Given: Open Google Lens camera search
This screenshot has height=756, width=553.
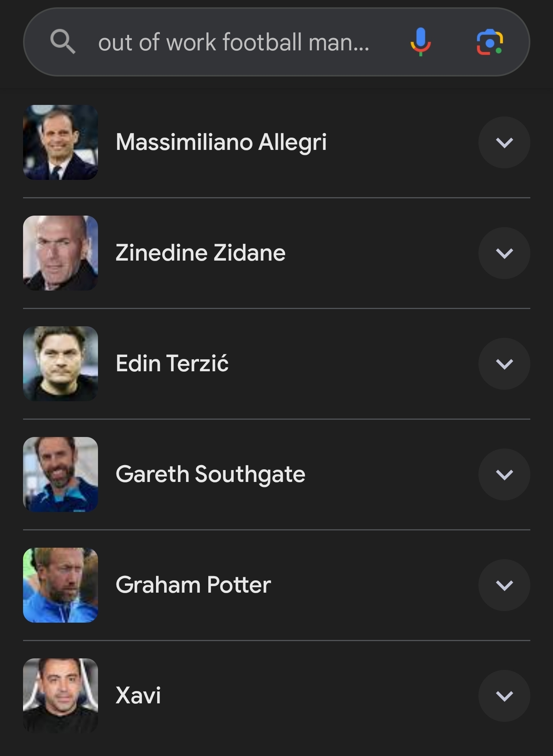Looking at the screenshot, I should pos(490,42).
